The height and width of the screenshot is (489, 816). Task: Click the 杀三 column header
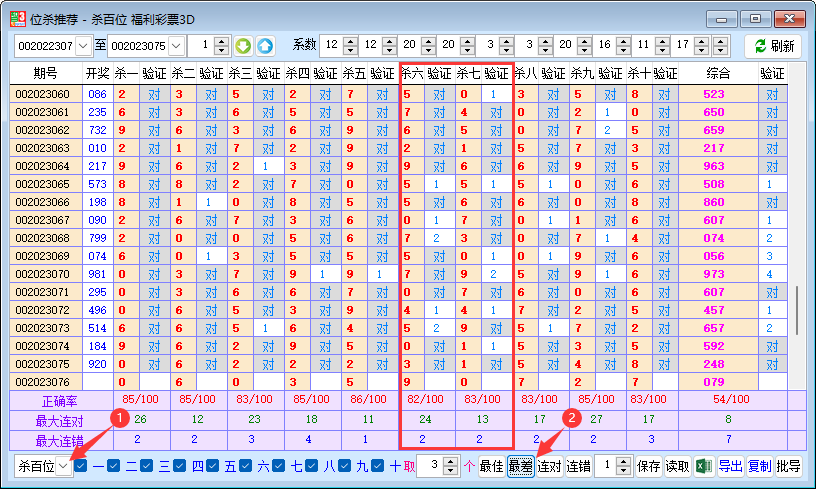pyautogui.click(x=240, y=73)
